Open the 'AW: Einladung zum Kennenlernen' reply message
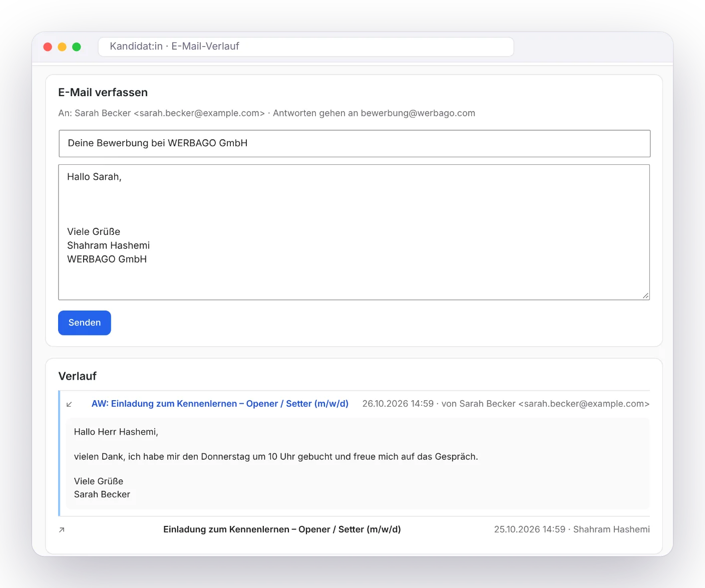The width and height of the screenshot is (705, 588). pyautogui.click(x=220, y=404)
